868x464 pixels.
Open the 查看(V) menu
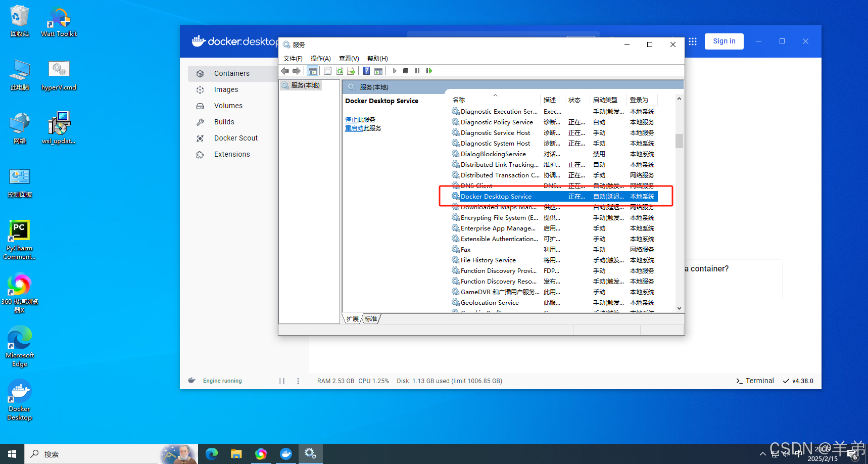pyautogui.click(x=349, y=59)
